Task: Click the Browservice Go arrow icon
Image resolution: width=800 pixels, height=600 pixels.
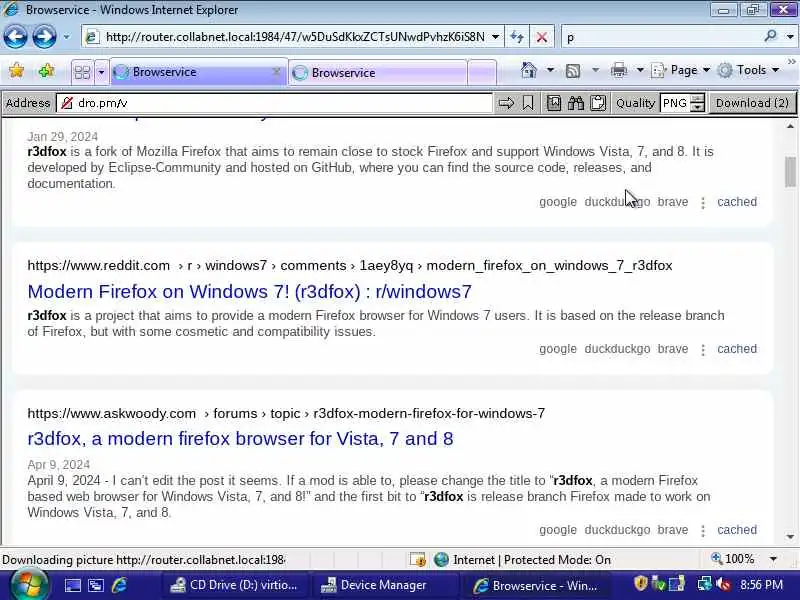Action: [506, 103]
